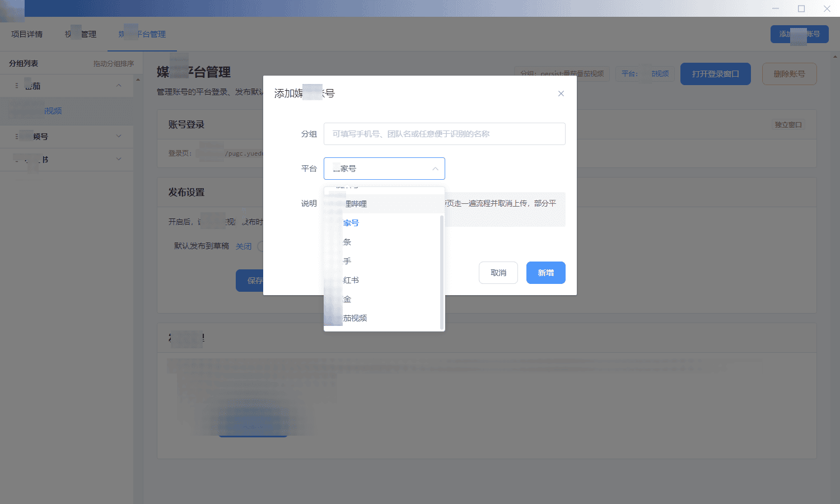840x504 pixels.
Task: Select the 红书 platform option
Action: pyautogui.click(x=382, y=280)
